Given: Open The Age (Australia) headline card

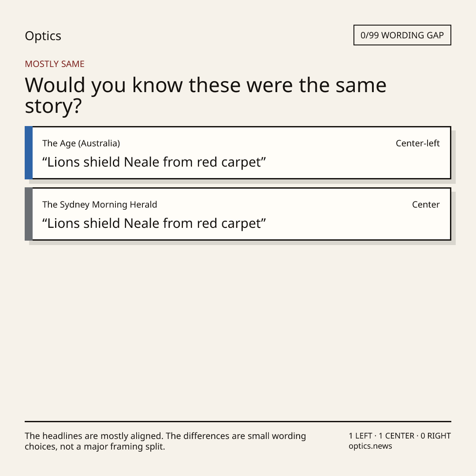Looking at the screenshot, I should point(238,152).
